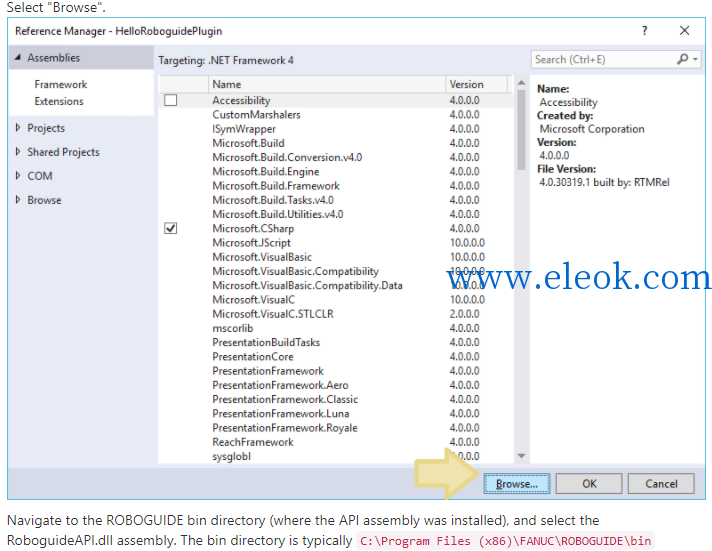Select the PresentationCore row
The image size is (712, 551).
pyautogui.click(x=336, y=357)
